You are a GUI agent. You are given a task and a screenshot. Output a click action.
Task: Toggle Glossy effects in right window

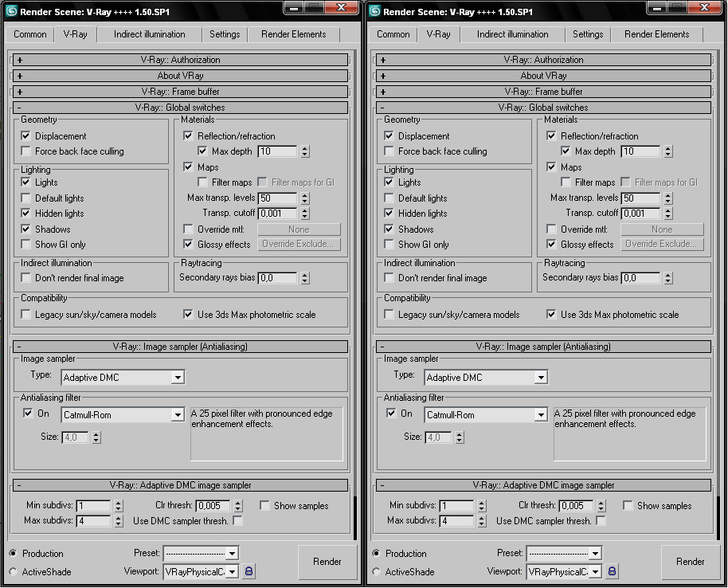coord(551,245)
